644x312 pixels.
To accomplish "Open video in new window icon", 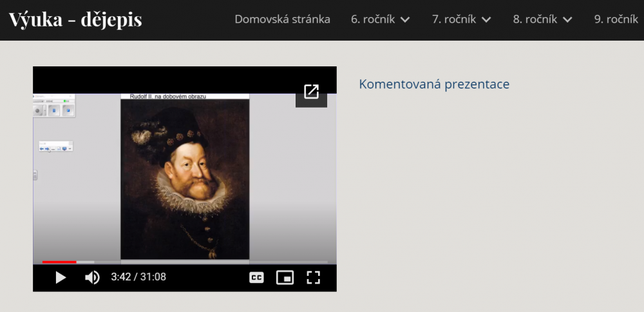I will coord(311,92).
